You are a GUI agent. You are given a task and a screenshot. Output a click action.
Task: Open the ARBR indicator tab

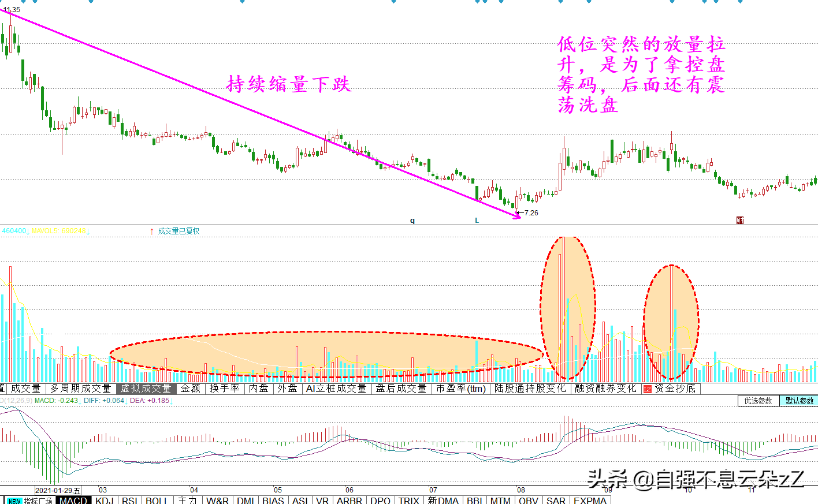point(349,501)
